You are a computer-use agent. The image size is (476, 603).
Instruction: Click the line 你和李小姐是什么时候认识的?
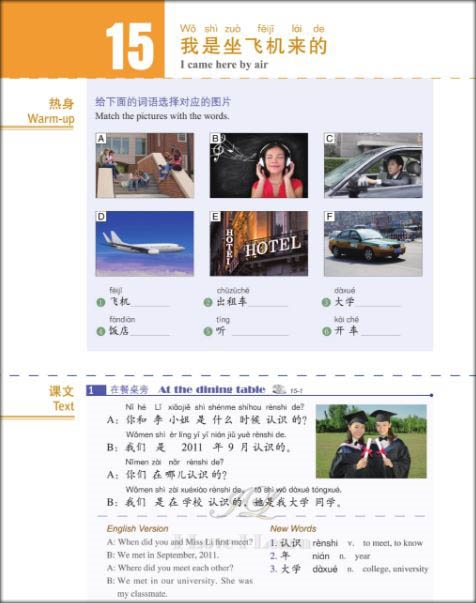pos(216,420)
